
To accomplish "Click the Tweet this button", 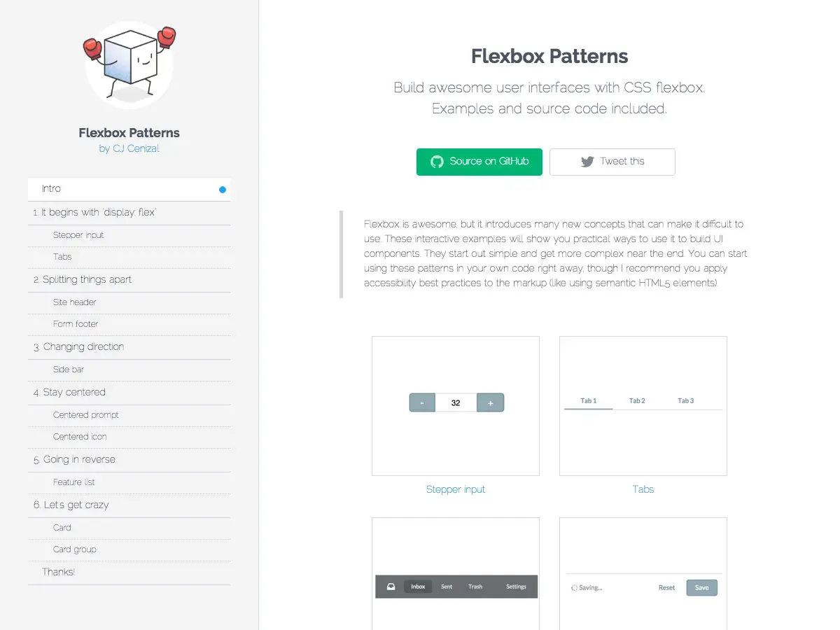I will [612, 162].
